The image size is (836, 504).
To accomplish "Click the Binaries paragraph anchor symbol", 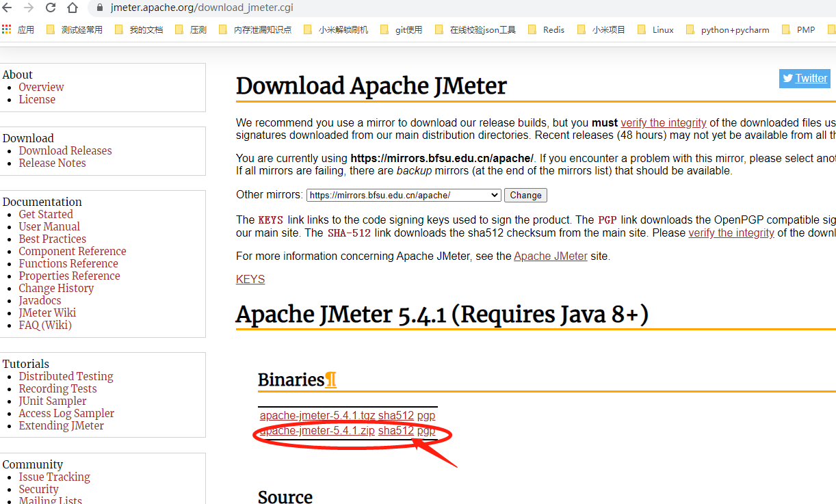I will 331,380.
